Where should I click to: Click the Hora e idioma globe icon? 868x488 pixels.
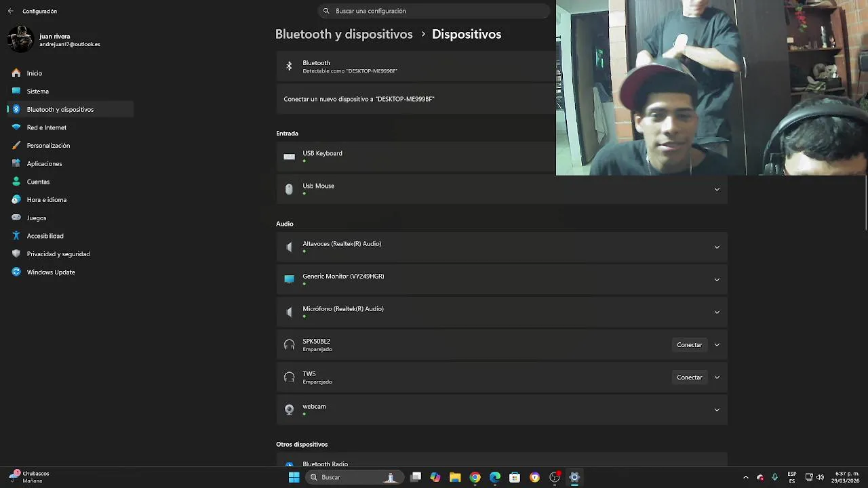[x=16, y=199]
